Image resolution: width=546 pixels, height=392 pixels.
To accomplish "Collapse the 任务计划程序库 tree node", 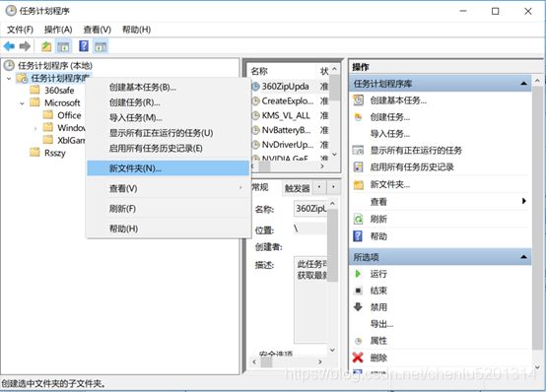I will pyautogui.click(x=9, y=79).
